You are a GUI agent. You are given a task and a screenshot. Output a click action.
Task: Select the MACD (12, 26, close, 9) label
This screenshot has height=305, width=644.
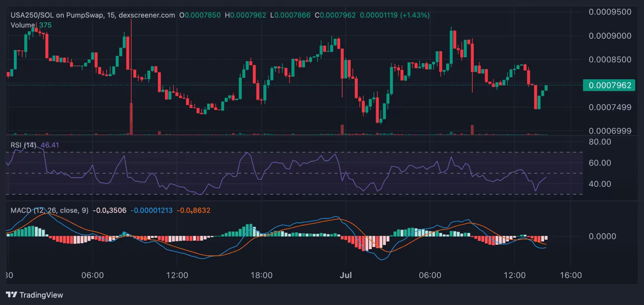tap(49, 210)
